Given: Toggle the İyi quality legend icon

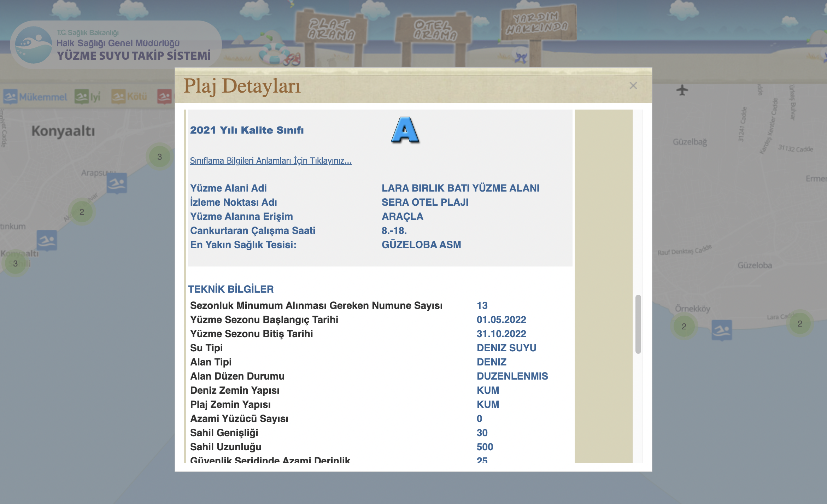Looking at the screenshot, I should tap(81, 96).
